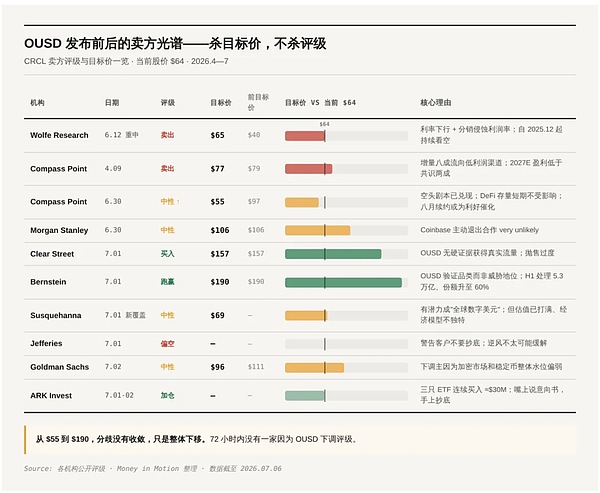
Task: Click the chart title about OUSD
Action: pyautogui.click(x=175, y=44)
